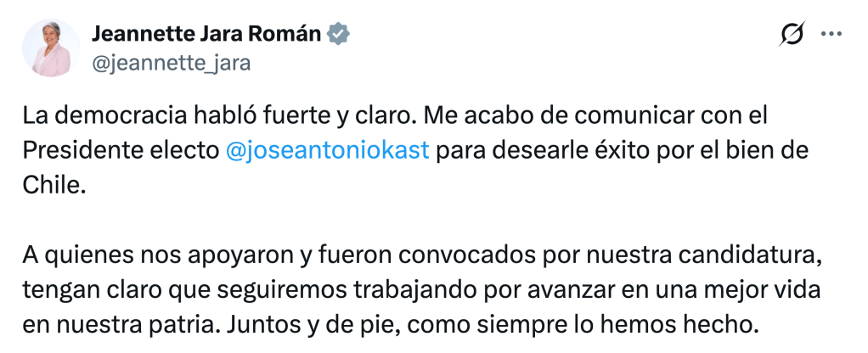Click the display name Jeannette Jara Román
The image size is (868, 353).
(206, 34)
